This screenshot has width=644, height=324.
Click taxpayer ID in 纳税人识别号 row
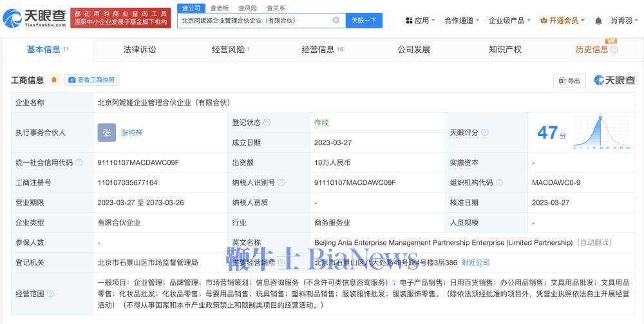click(355, 183)
